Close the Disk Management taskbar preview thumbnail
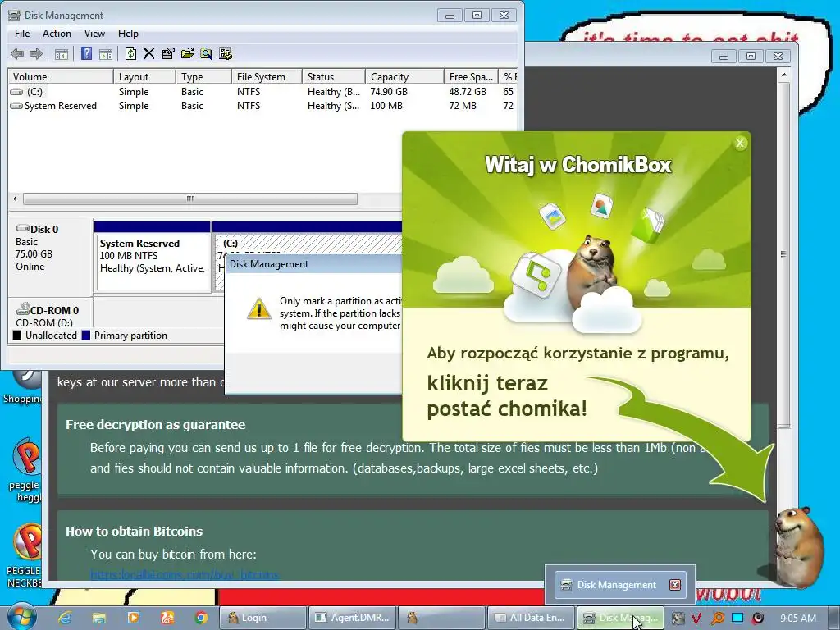The height and width of the screenshot is (630, 840). 675,585
